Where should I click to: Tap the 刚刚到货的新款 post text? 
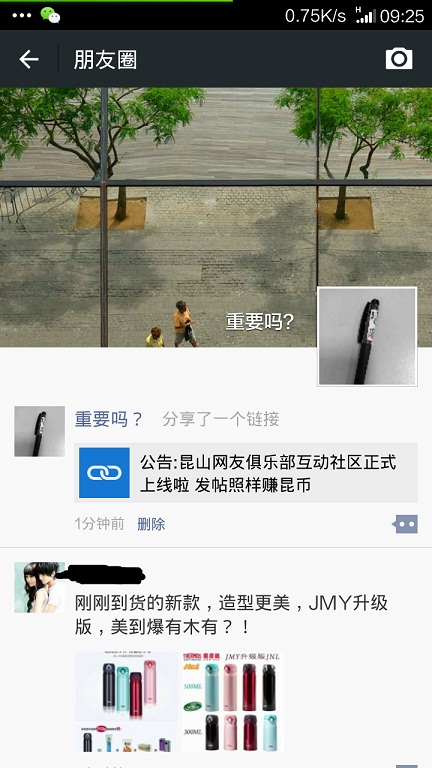(x=231, y=615)
